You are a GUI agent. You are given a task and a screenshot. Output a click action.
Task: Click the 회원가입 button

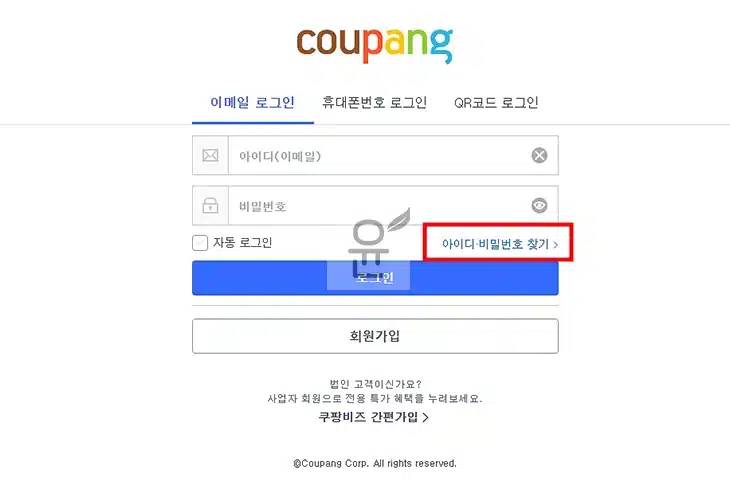(375, 336)
